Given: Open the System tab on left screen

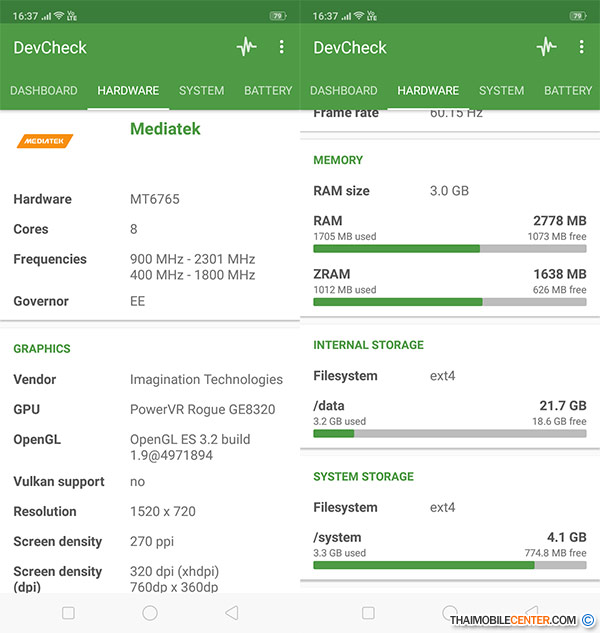Looking at the screenshot, I should point(201,91).
